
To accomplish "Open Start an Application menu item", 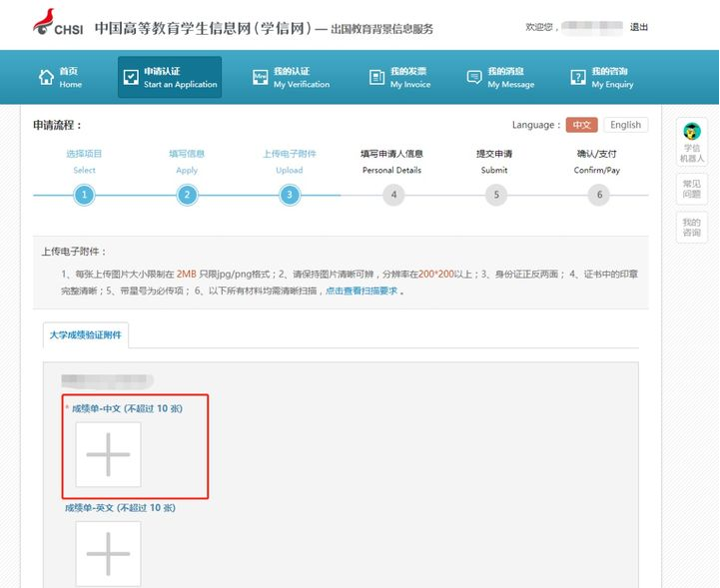I will click(x=170, y=77).
